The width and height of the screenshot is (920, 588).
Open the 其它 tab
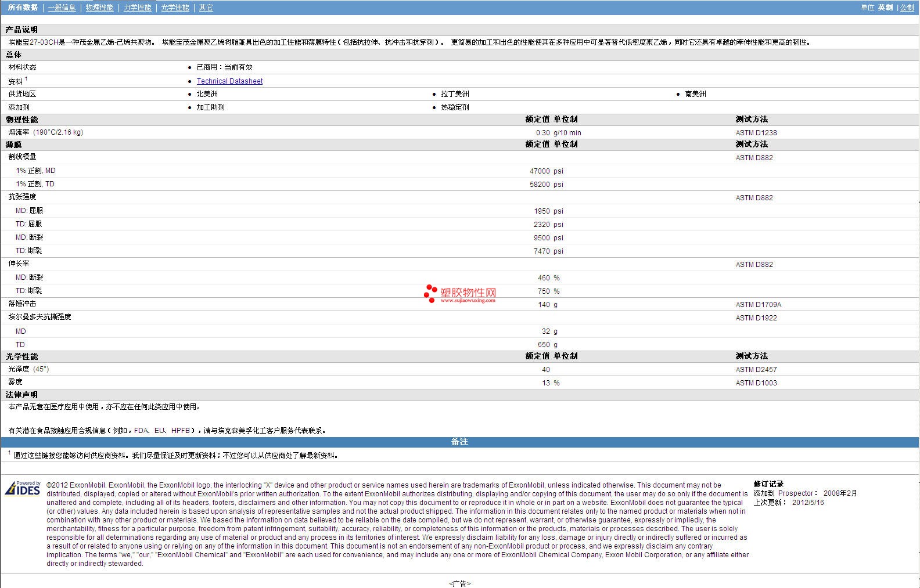click(206, 8)
